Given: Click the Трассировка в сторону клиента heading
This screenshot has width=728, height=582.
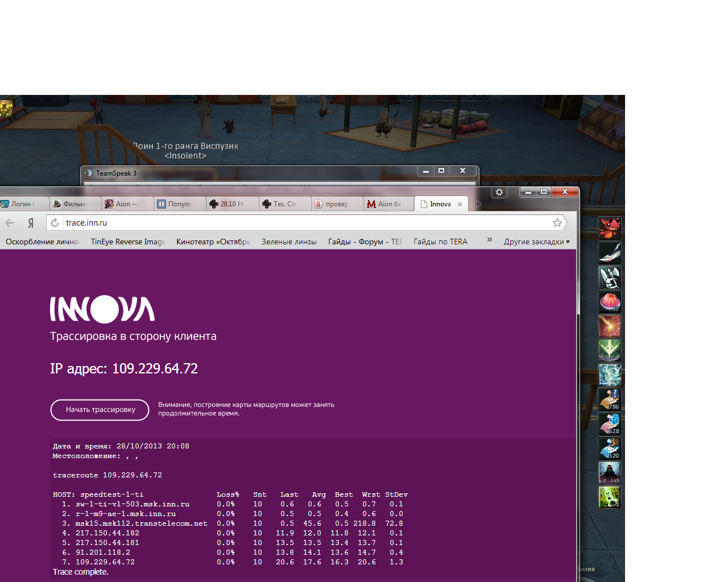Looking at the screenshot, I should pyautogui.click(x=133, y=336).
